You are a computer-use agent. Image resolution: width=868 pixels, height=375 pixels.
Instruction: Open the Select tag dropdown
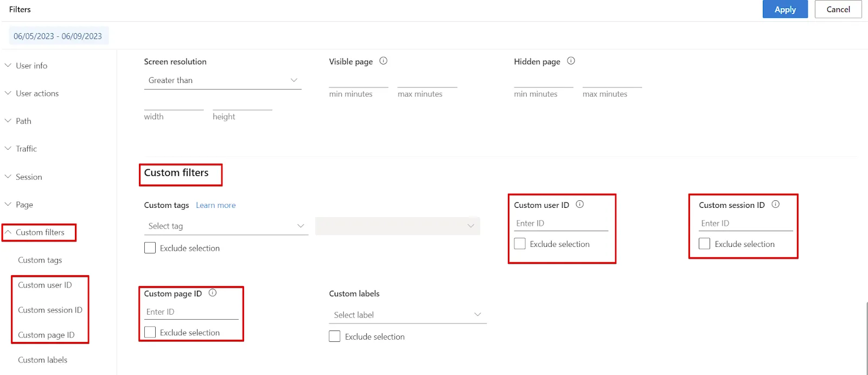click(226, 226)
